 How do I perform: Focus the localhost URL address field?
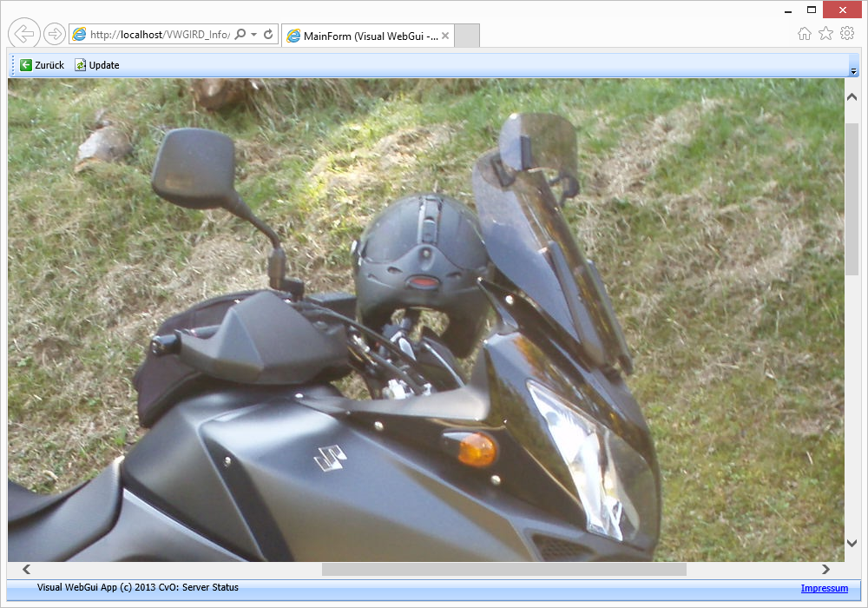click(160, 35)
